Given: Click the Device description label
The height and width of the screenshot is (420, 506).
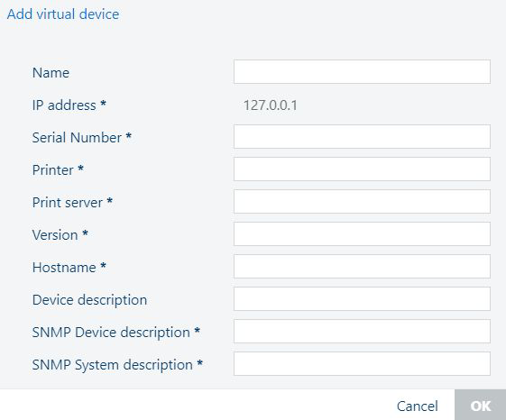Looking at the screenshot, I should pyautogui.click(x=89, y=300).
